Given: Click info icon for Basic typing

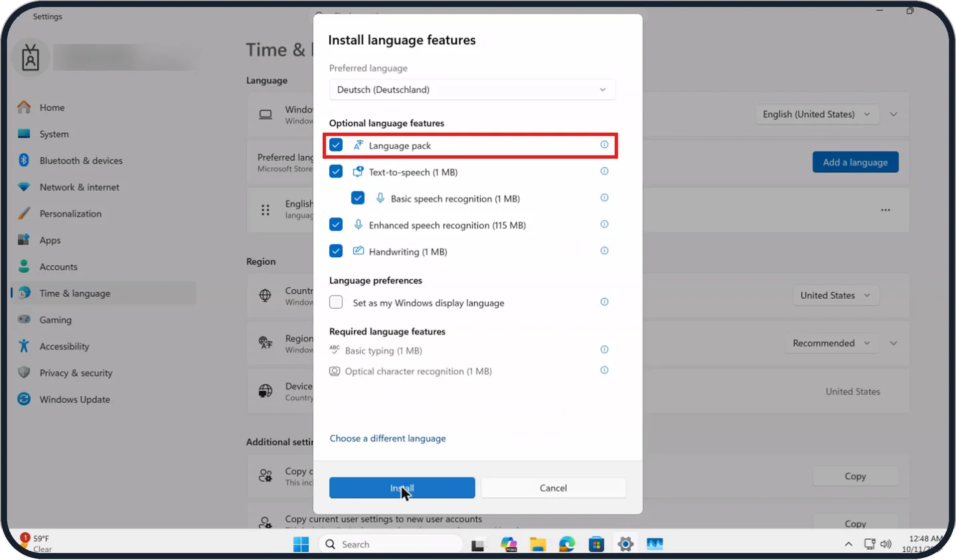Looking at the screenshot, I should click(x=605, y=349).
